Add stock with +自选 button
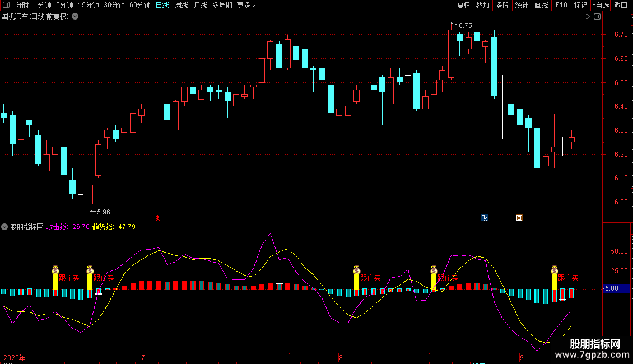 (x=601, y=5)
